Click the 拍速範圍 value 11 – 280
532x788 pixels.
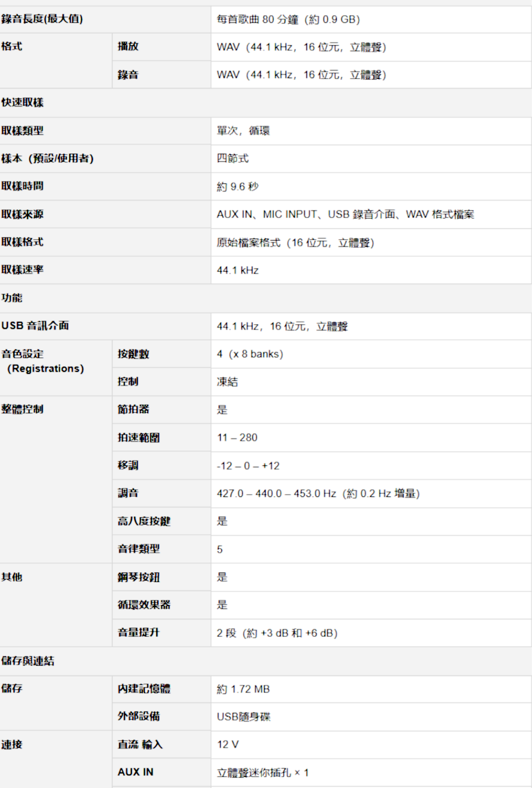[x=237, y=438]
